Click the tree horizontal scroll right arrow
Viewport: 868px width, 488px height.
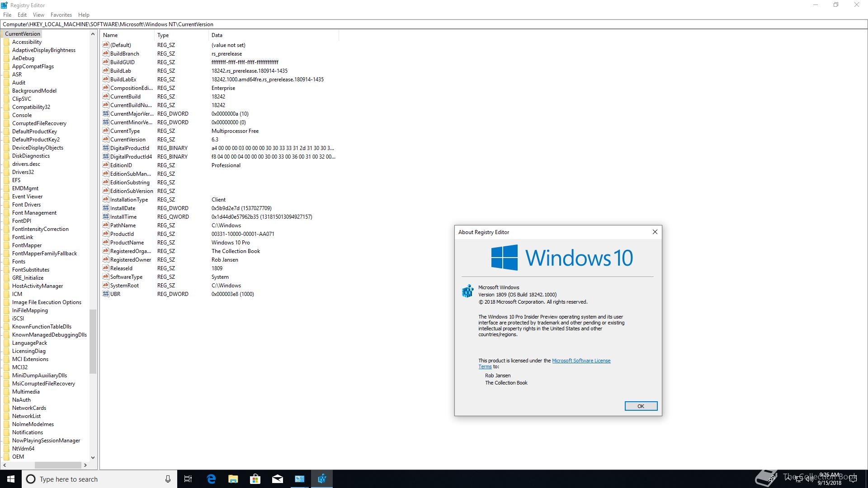tap(85, 465)
